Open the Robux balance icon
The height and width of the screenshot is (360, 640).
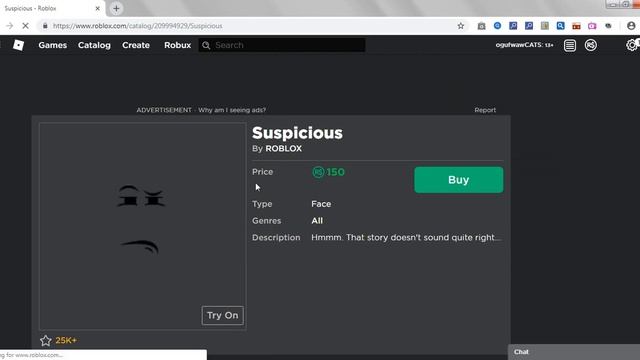click(x=591, y=45)
